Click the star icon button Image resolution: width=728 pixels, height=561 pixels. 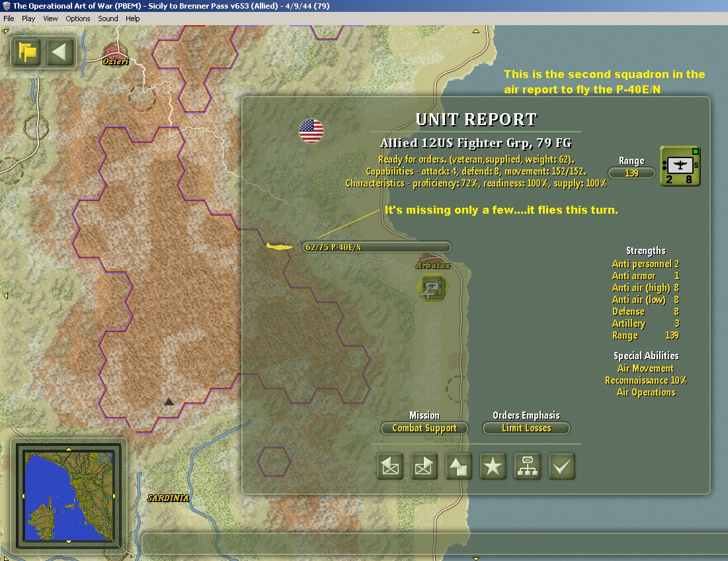(493, 466)
